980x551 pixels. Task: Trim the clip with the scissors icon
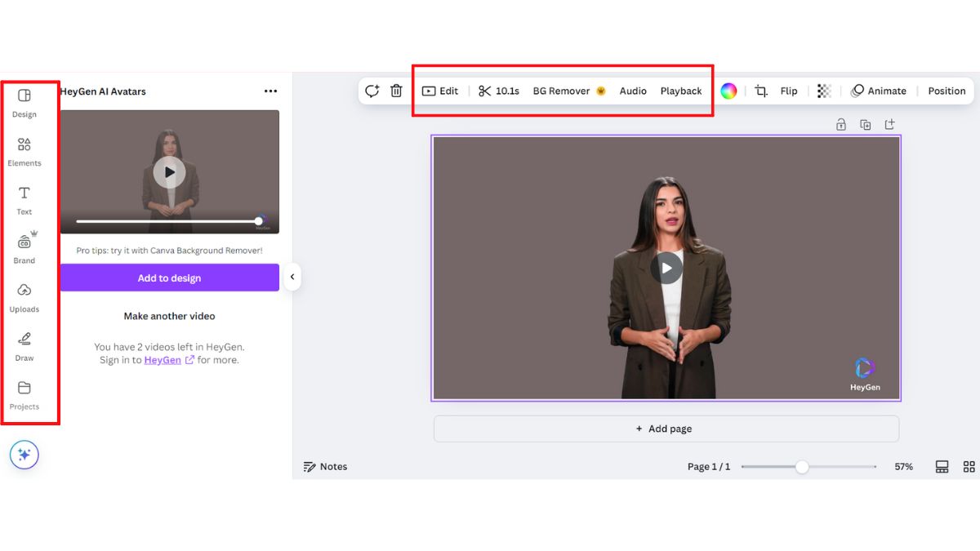486,91
